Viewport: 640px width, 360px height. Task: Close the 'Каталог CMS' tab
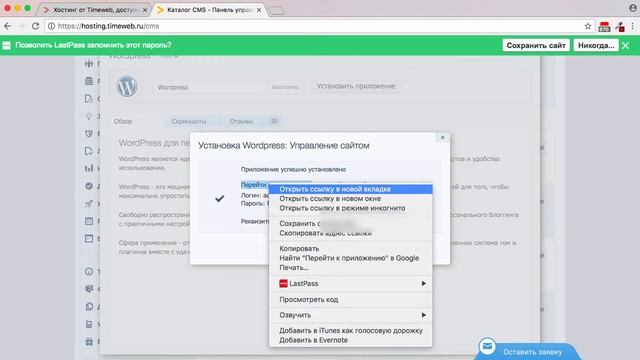[x=259, y=10]
